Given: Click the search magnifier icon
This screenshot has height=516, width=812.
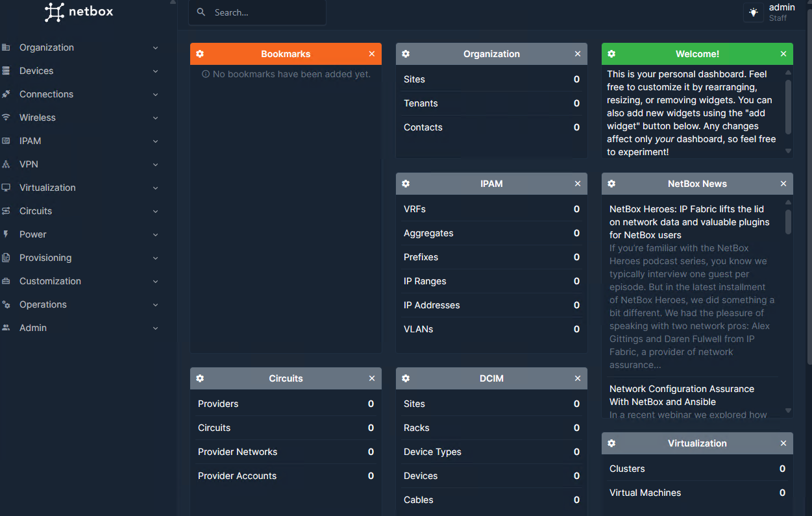Looking at the screenshot, I should coord(201,12).
